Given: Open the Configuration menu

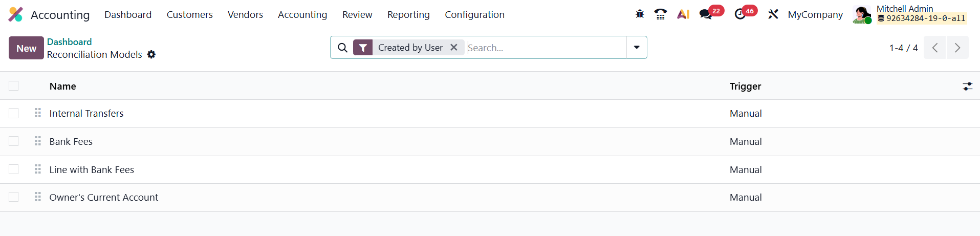Looking at the screenshot, I should [474, 15].
